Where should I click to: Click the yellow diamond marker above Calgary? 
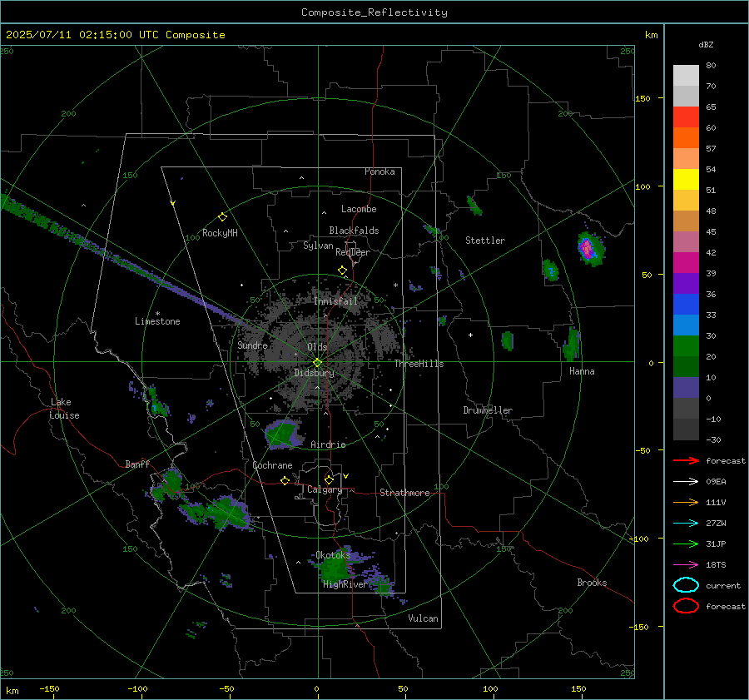pyautogui.click(x=329, y=479)
